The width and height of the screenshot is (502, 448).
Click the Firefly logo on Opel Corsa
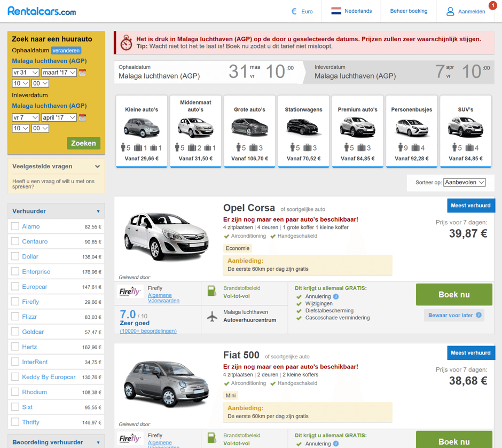(x=130, y=292)
